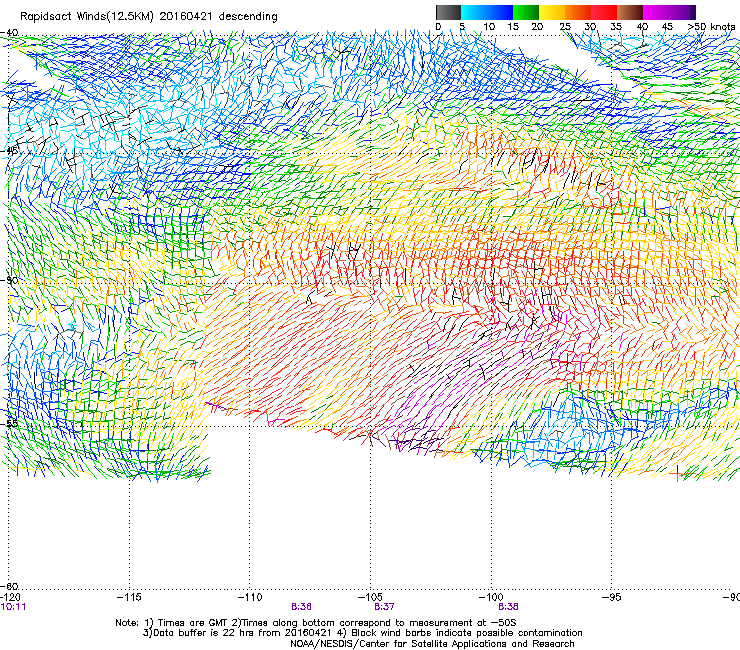Click the legend label '10'
The width and height of the screenshot is (740, 650).
point(489,27)
